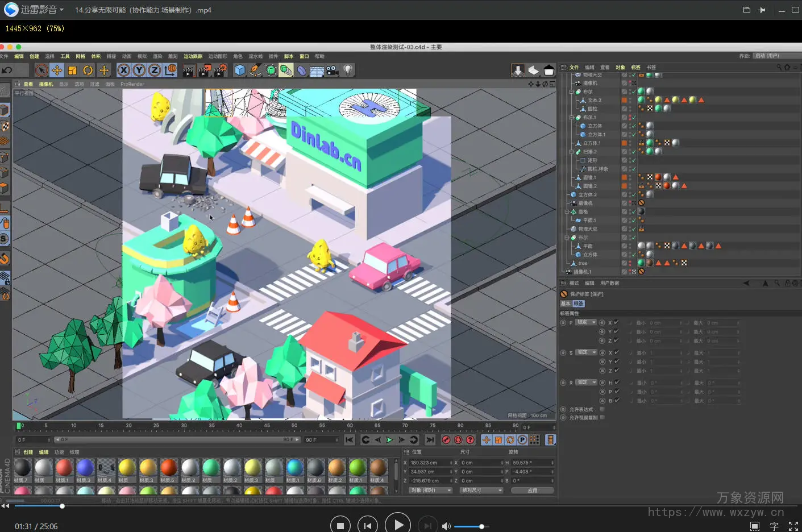Select the Rotate tool in the top toolbar
802x532 pixels.
click(x=88, y=70)
